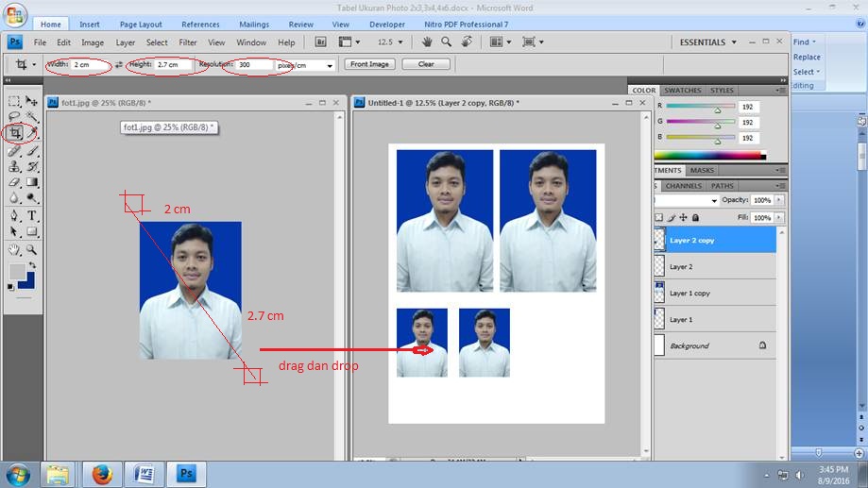
Task: Toggle the lock position icon in Layers
Action: [x=685, y=217]
